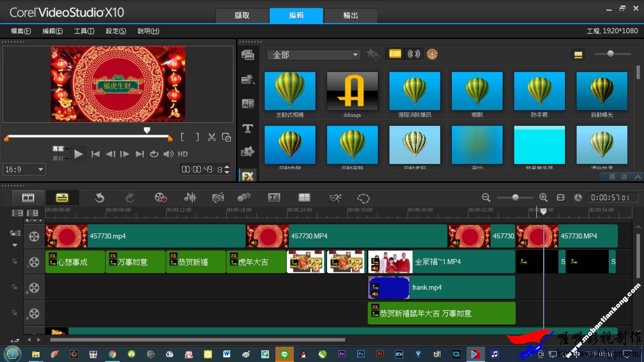This screenshot has height=362, width=644.
Task: Open the 輸出 output tab
Action: click(351, 15)
